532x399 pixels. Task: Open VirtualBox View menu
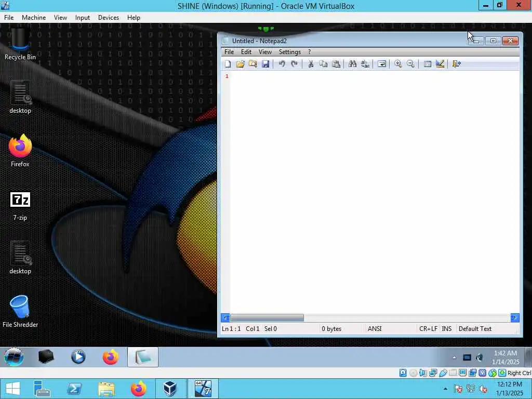coord(60,18)
